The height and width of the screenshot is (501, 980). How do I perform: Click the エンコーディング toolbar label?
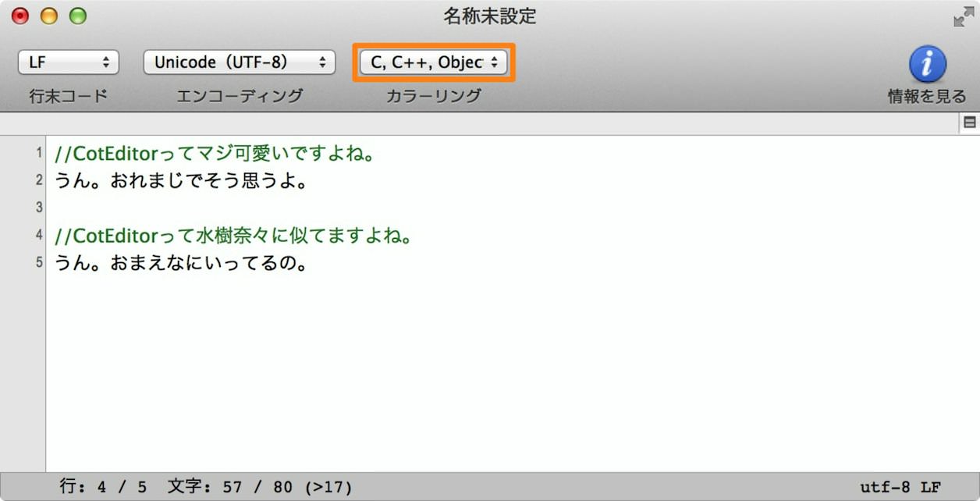point(240,96)
